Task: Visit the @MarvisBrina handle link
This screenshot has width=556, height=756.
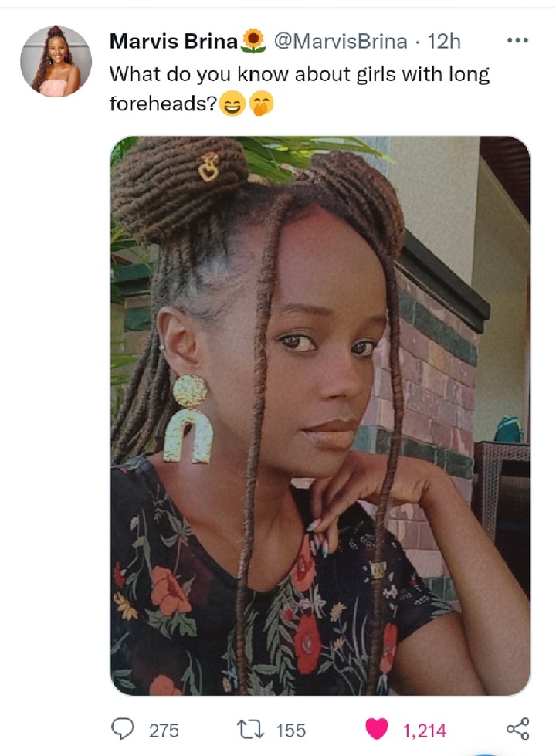Action: click(x=341, y=42)
